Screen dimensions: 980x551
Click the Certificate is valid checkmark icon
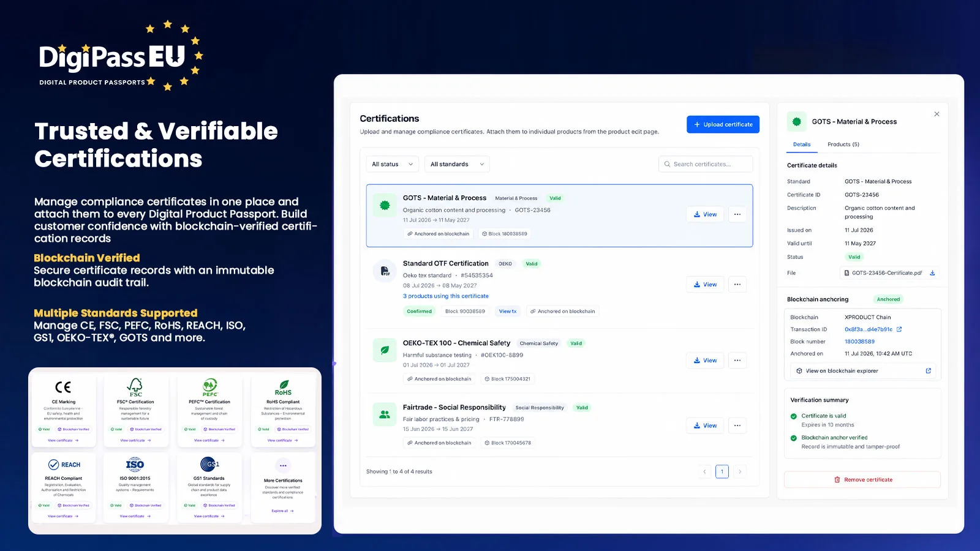click(x=794, y=416)
